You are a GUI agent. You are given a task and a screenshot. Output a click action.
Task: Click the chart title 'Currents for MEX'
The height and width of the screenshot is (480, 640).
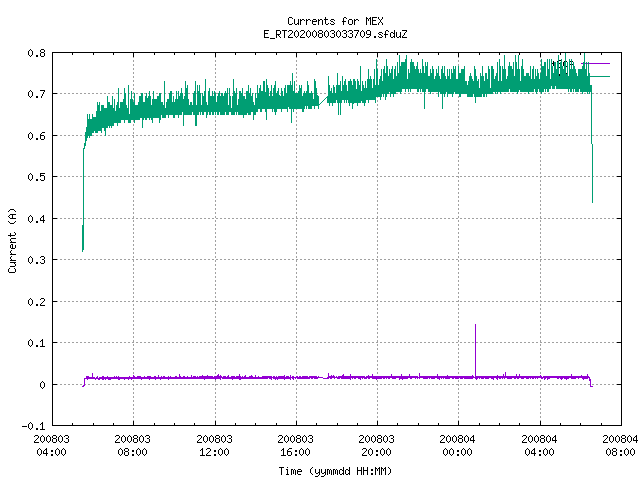pyautogui.click(x=335, y=21)
